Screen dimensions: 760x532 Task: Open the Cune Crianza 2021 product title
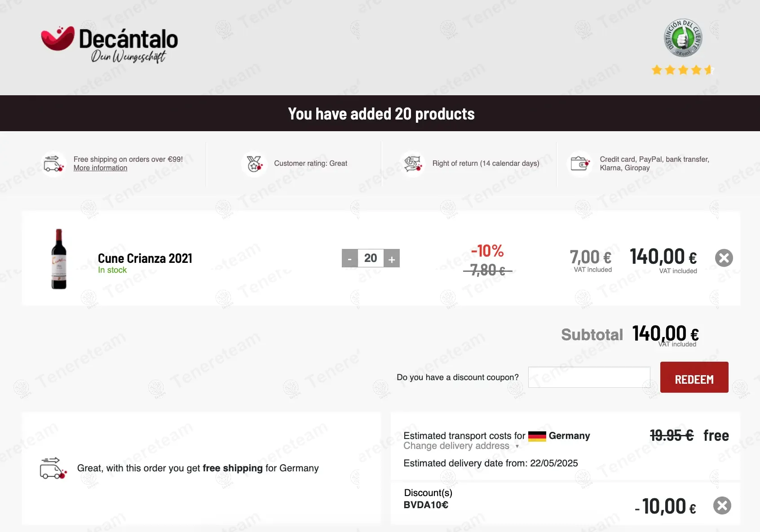pyautogui.click(x=145, y=258)
